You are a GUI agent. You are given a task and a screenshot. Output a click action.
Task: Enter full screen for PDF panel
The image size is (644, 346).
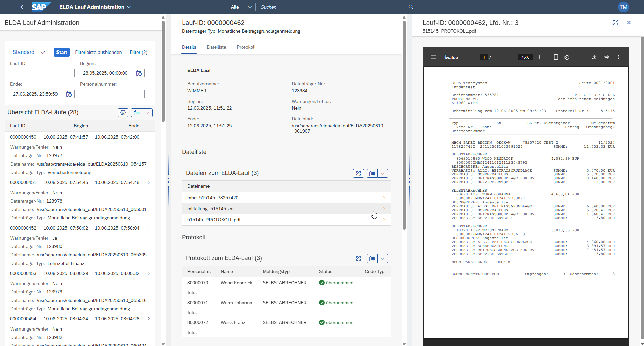click(x=615, y=23)
